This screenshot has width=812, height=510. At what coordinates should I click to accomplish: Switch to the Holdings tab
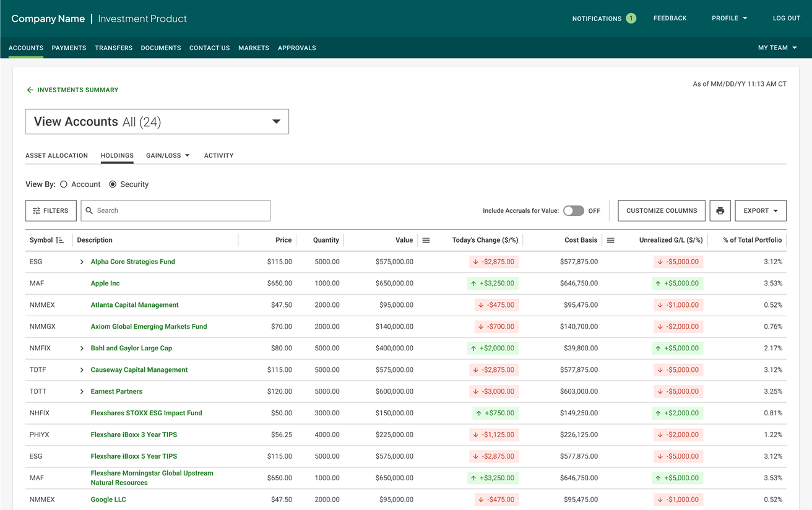(117, 155)
